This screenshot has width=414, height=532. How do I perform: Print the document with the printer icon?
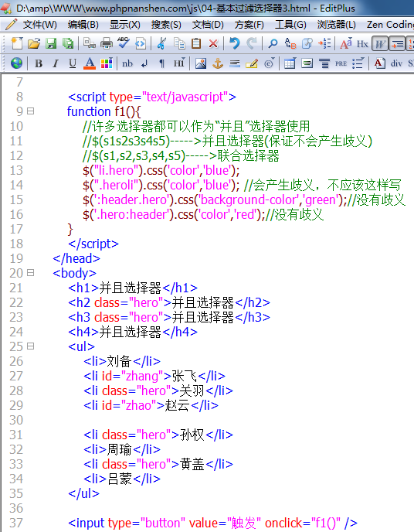pos(107,43)
